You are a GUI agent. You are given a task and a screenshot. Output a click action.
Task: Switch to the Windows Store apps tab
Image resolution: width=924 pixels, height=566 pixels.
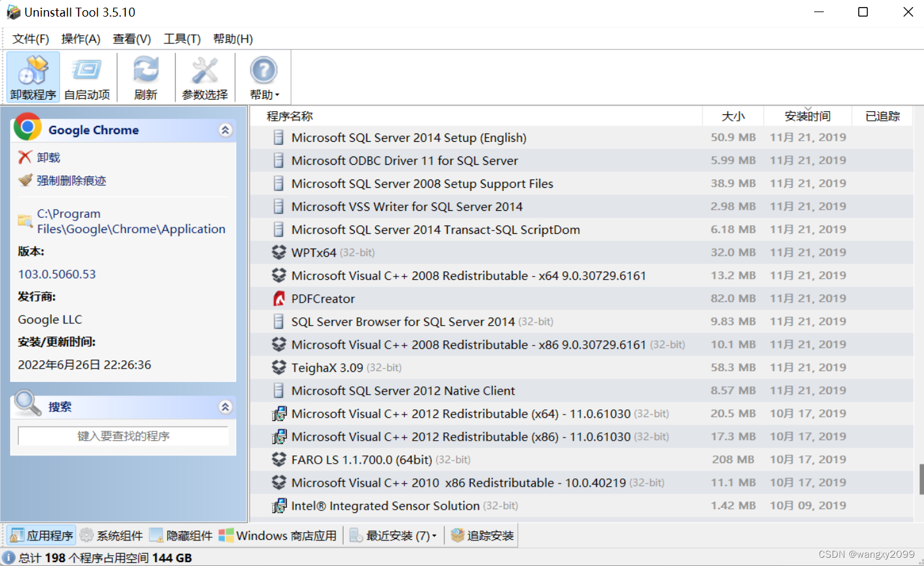pyautogui.click(x=278, y=535)
